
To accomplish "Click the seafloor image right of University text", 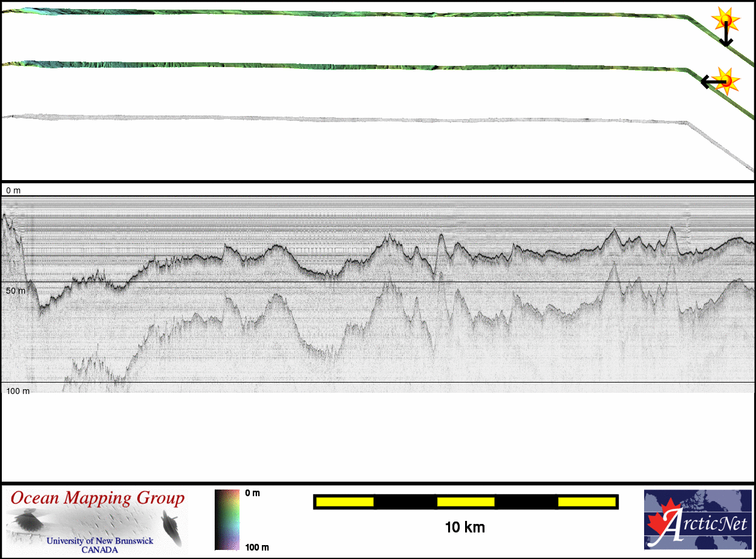I will pos(171,526).
